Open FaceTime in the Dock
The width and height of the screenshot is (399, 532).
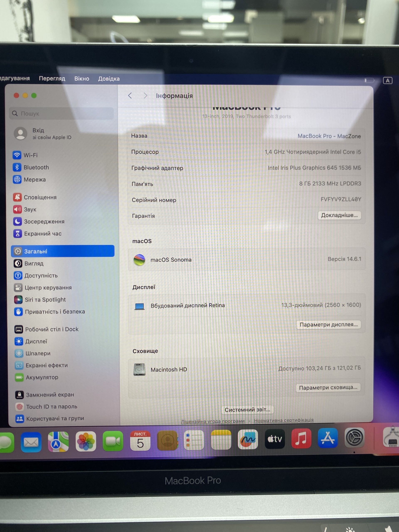(x=113, y=441)
